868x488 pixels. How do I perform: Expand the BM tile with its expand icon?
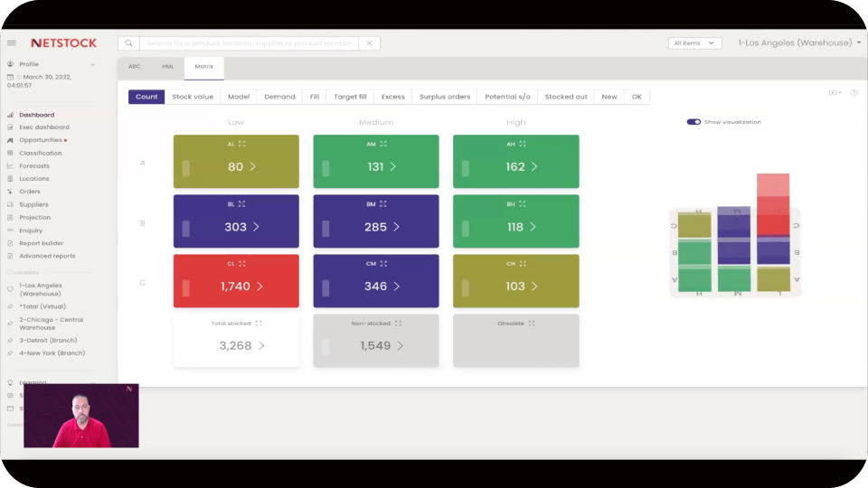click(383, 204)
